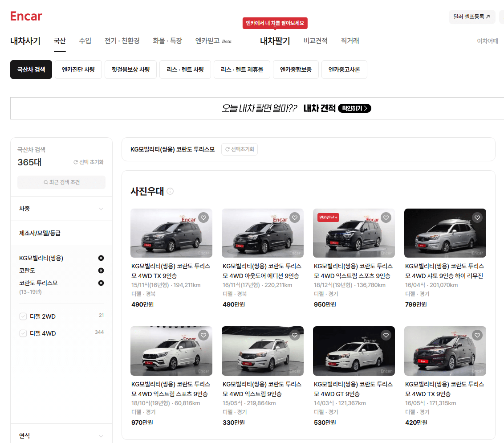This screenshot has width=504, height=443.
Task: Select the 엔카종합보증 button
Action: (x=296, y=70)
